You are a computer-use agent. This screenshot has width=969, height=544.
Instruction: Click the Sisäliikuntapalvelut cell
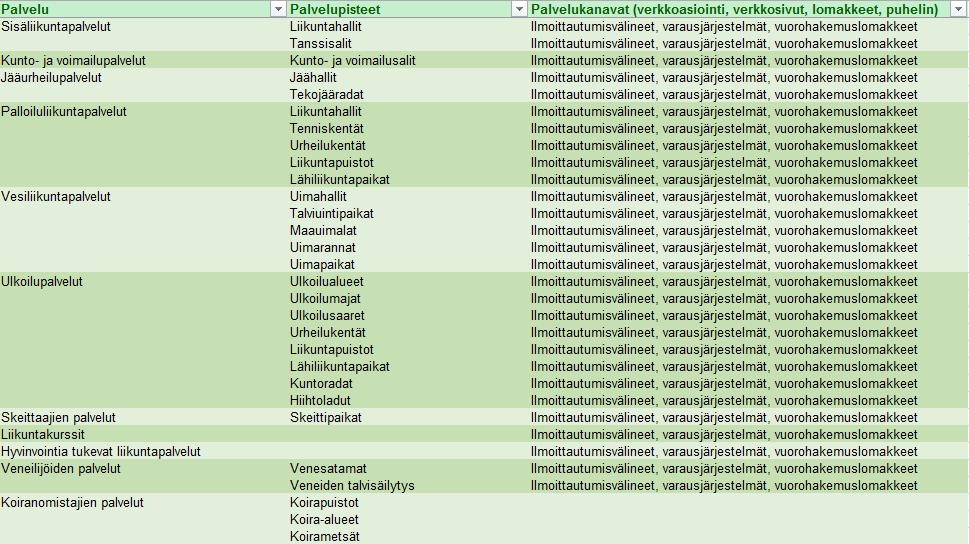143,27
